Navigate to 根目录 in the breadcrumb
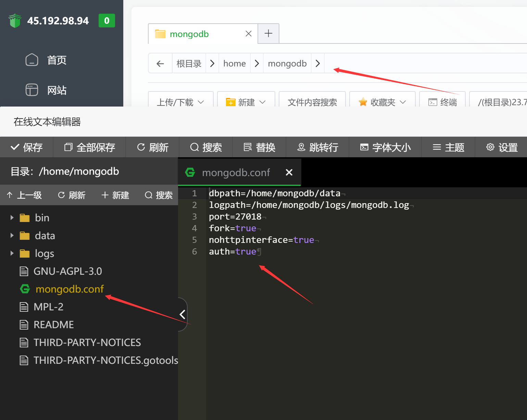 coord(189,63)
